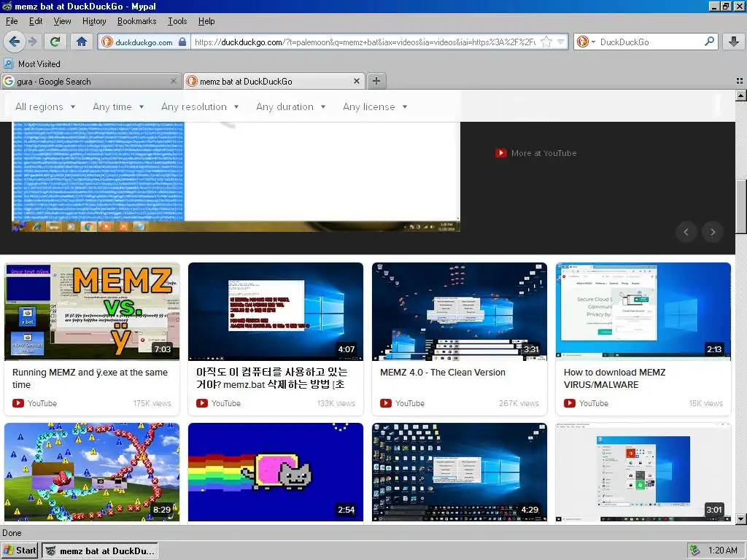
Task: Open the home page button
Action: [82, 42]
